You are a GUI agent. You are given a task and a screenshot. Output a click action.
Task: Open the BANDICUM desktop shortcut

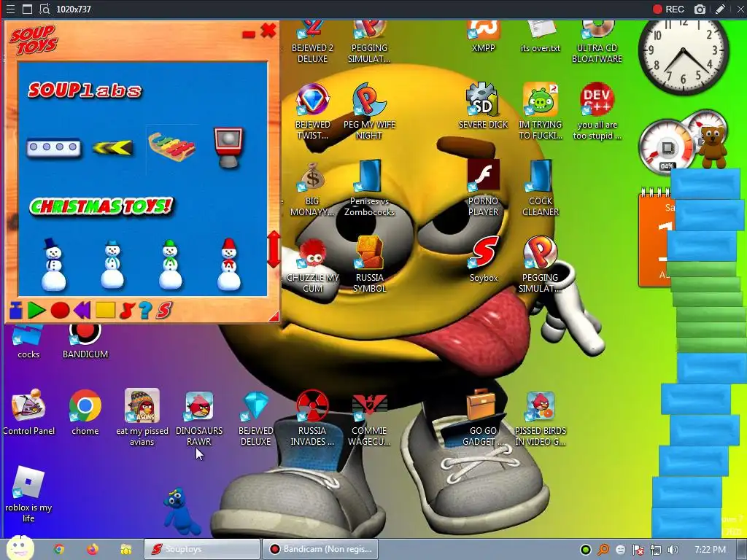(x=85, y=341)
